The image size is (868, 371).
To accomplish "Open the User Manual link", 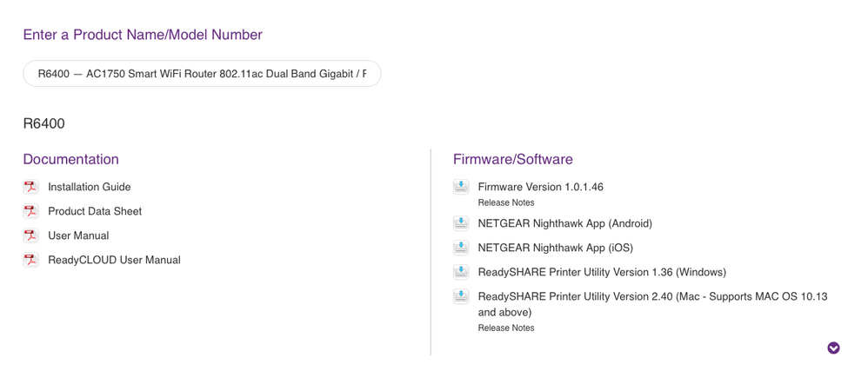I will [78, 235].
